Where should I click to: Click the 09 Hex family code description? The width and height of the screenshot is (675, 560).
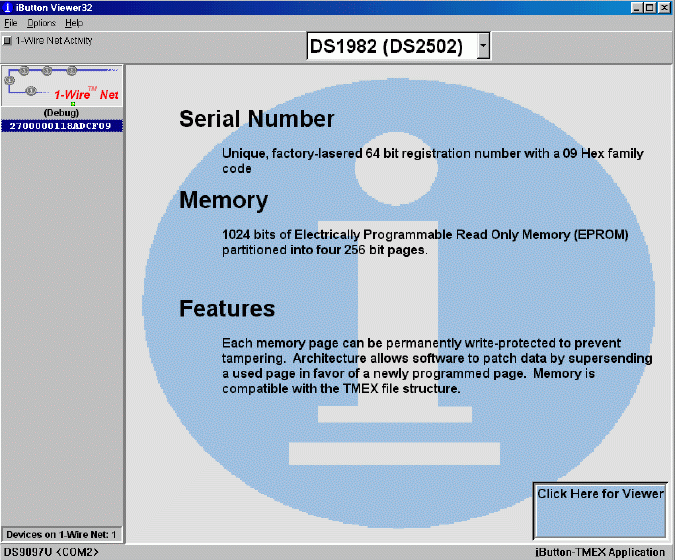[x=433, y=161]
